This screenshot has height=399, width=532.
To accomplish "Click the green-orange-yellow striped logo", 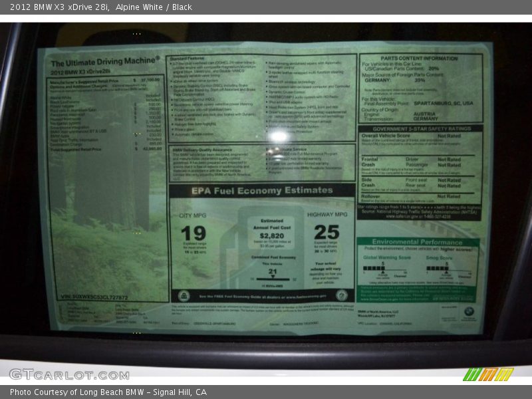I will click(x=488, y=374).
